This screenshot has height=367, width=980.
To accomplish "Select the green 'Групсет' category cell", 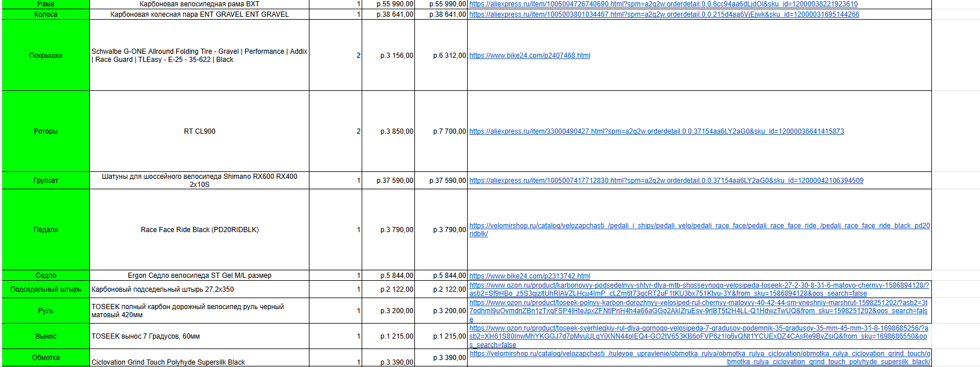I will 46,181.
